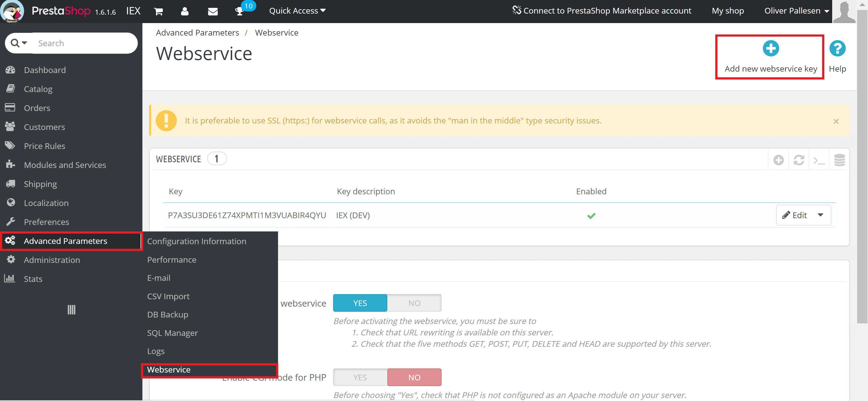Screen dimensions: 868x401
Task: Open Configuration Information submenu item
Action: point(197,241)
